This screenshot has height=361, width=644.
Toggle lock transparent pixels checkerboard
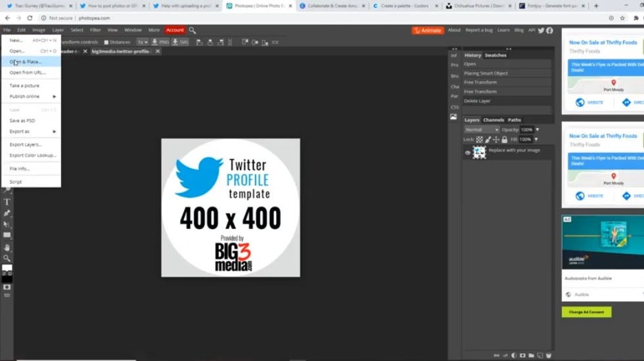(x=479, y=139)
